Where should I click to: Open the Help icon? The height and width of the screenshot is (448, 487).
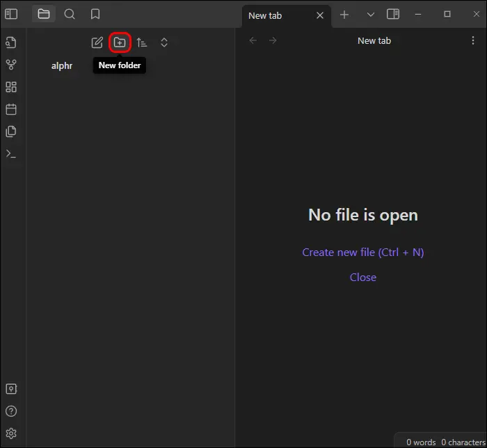pos(11,411)
